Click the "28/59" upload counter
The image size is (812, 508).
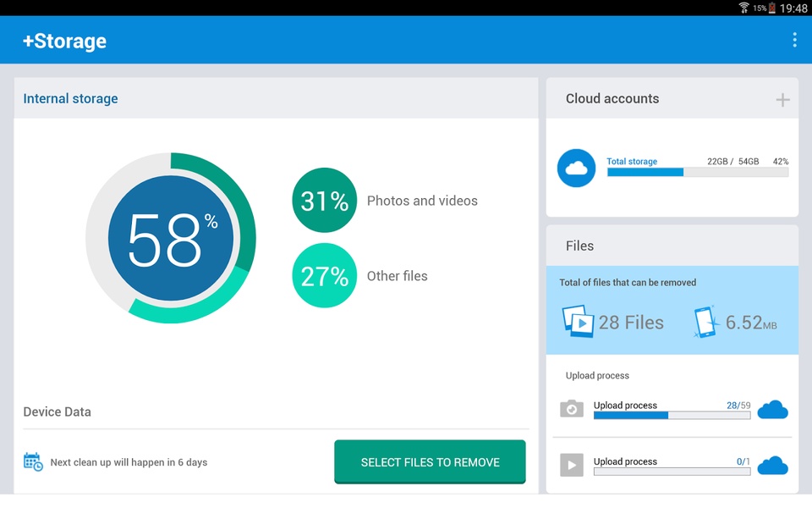tap(738, 406)
